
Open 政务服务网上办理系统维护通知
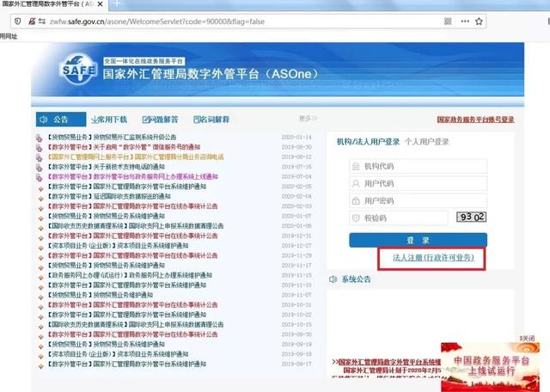130,275
